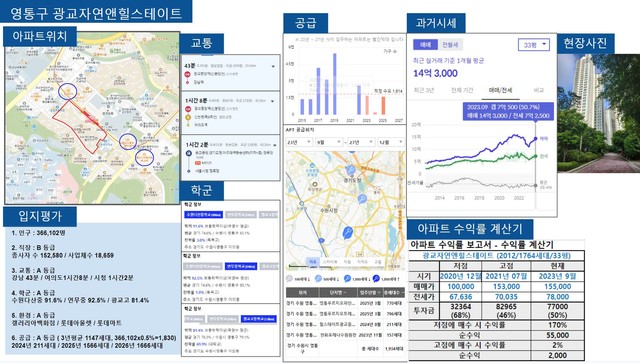The height and width of the screenshot is (364, 640).
Task: Open the 12월 end month dropdown
Action: click(x=391, y=142)
